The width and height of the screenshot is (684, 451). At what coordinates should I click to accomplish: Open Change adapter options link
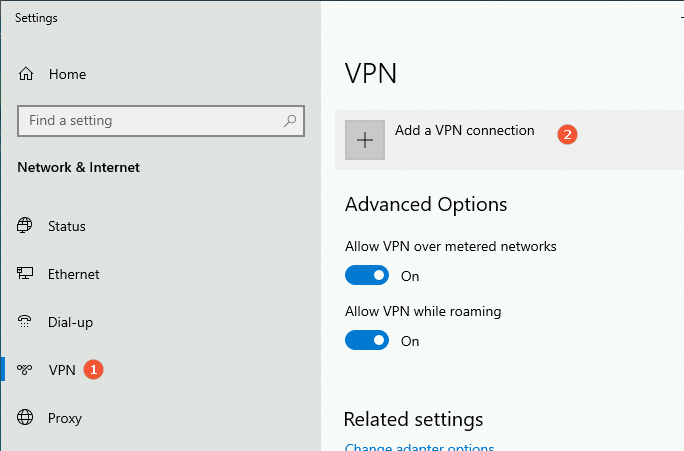coord(419,447)
